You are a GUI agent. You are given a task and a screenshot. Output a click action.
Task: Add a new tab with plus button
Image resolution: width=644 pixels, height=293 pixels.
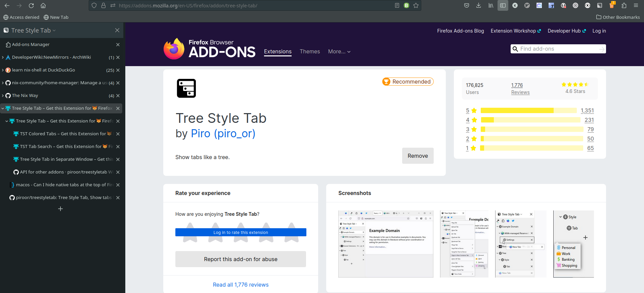click(60, 209)
